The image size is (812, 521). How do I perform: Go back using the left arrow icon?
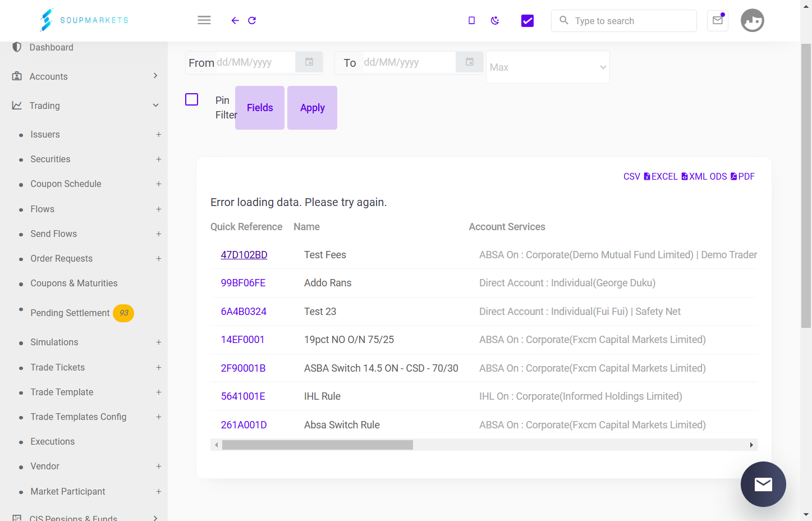[235, 21]
